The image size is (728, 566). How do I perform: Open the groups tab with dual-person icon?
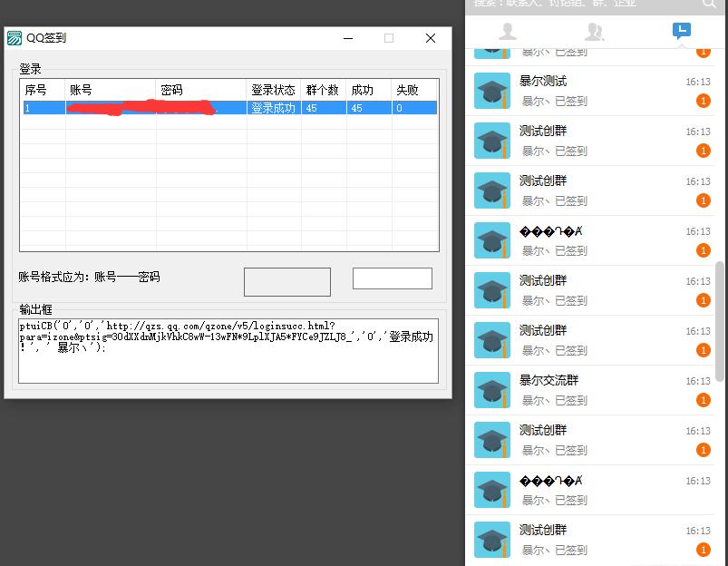[594, 30]
